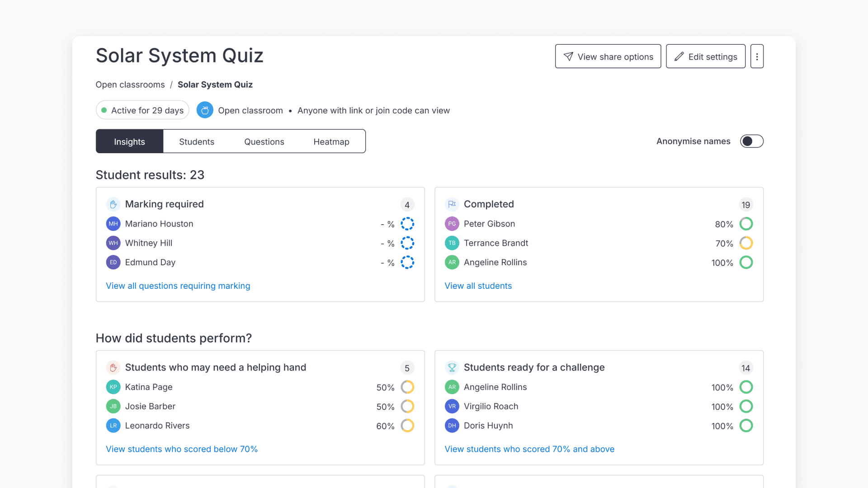Click the Active for 29 days pill
The width and height of the screenshot is (868, 488).
[x=142, y=110]
